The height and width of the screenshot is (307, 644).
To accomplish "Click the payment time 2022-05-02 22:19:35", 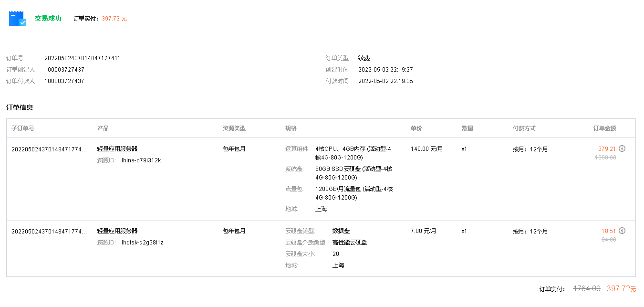I will (385, 81).
